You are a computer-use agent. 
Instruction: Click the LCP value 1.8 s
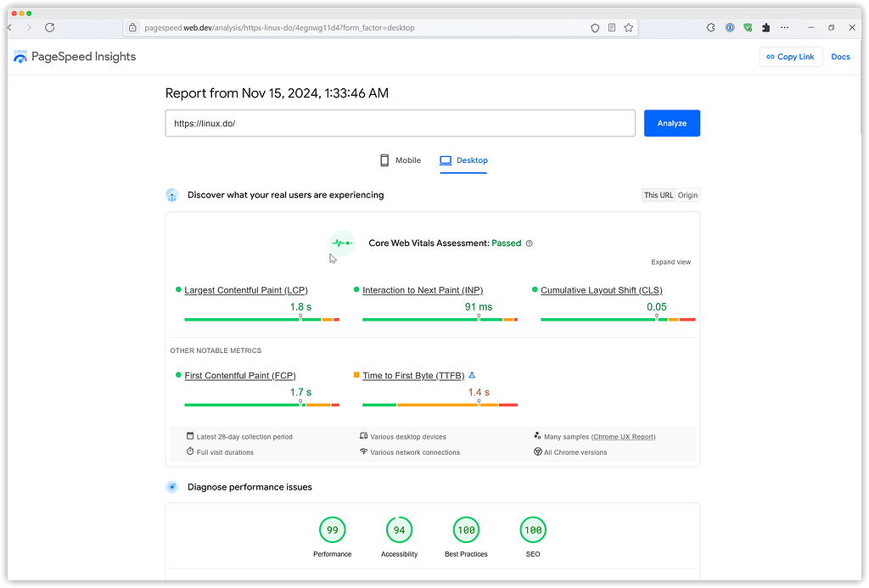[x=301, y=307]
